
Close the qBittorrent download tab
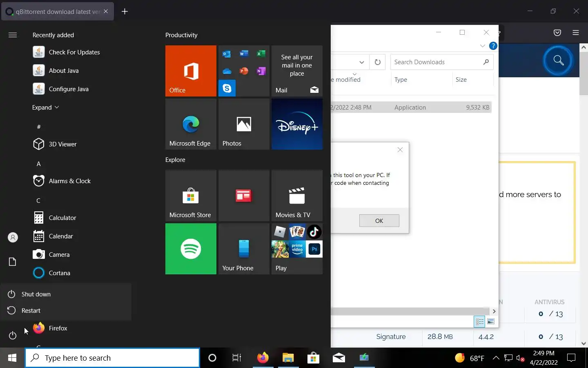106,11
